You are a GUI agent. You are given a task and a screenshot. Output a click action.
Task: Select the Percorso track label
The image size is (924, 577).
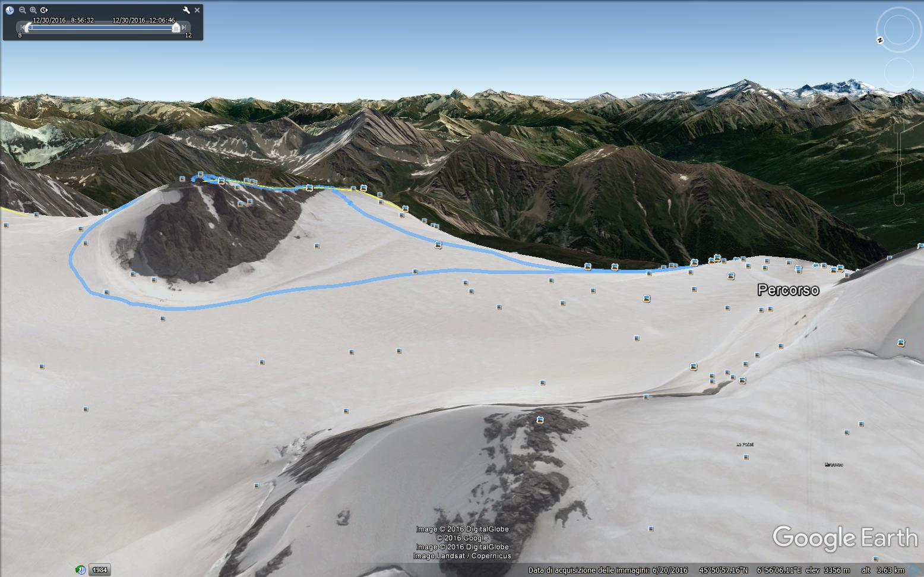[x=788, y=290]
